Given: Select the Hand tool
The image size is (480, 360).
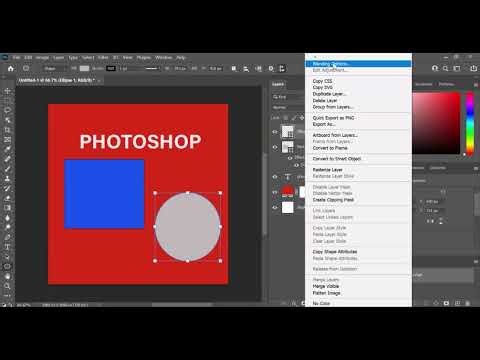Looking at the screenshot, I should click(x=7, y=276).
